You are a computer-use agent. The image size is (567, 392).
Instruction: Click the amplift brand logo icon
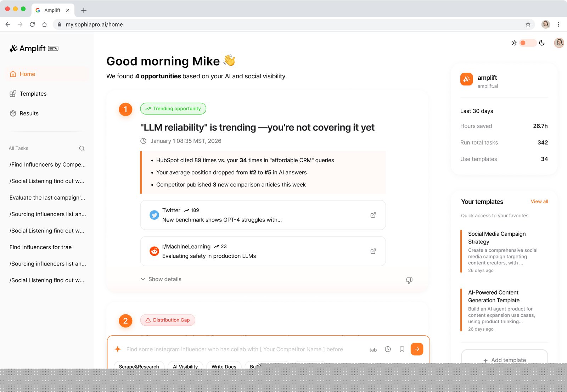(x=466, y=79)
